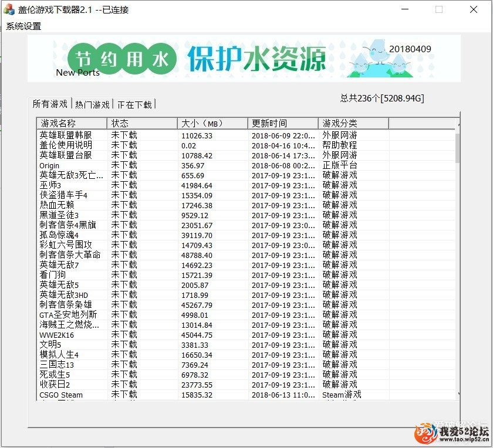Minimize the 盖伦游戏下载器 window
The image size is (493, 448).
tap(405, 9)
